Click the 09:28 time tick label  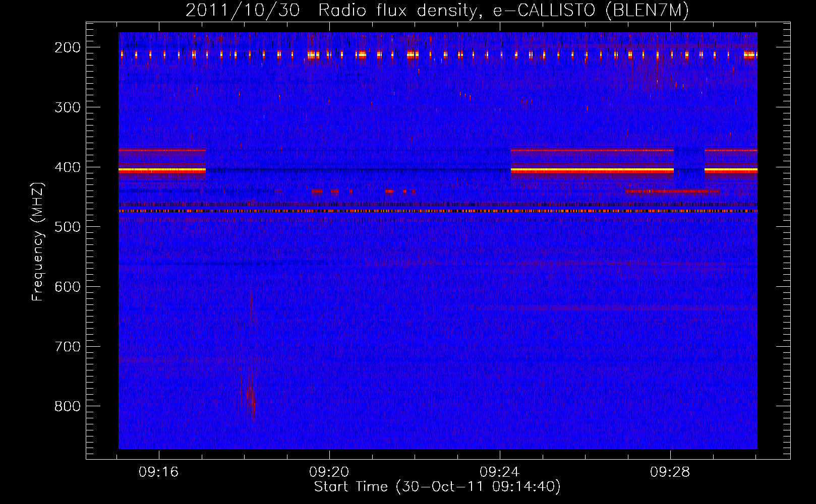pyautogui.click(x=670, y=472)
